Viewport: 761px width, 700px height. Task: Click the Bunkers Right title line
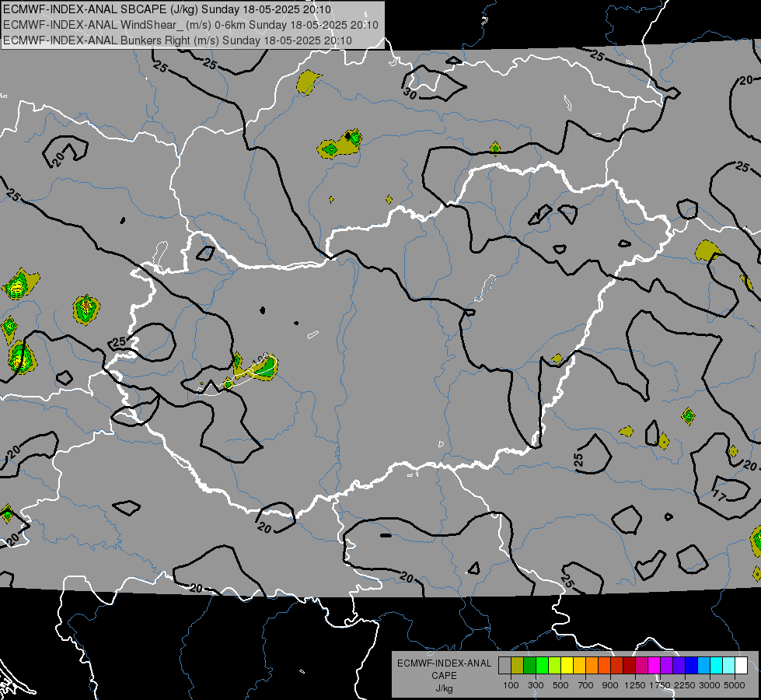pyautogui.click(x=177, y=40)
